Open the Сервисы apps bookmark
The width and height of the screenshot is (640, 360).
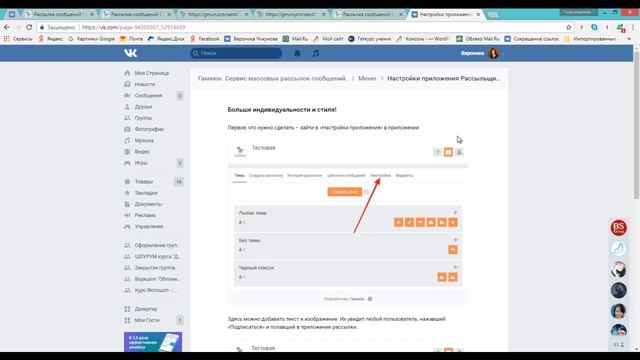pos(18,39)
